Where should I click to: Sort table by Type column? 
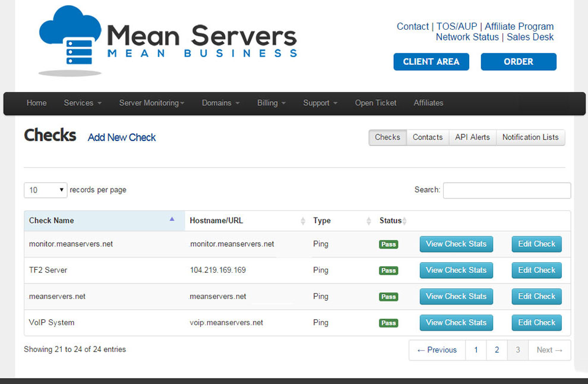point(340,221)
